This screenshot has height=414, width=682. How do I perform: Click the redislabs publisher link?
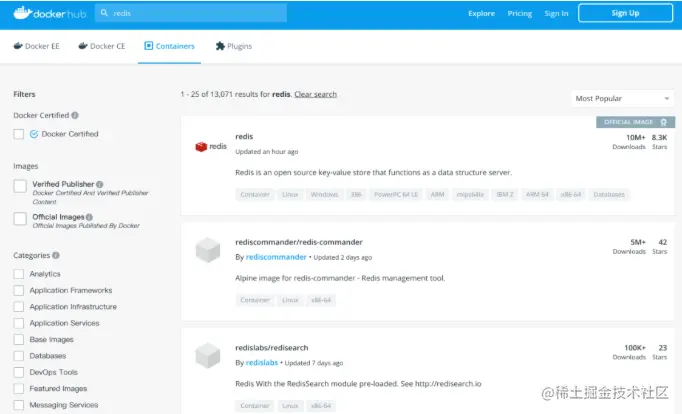pyautogui.click(x=262, y=363)
